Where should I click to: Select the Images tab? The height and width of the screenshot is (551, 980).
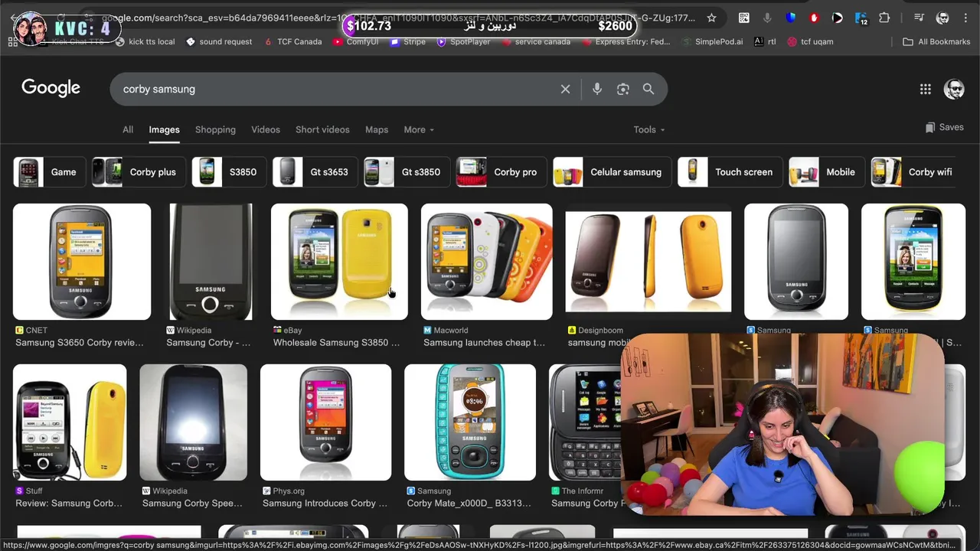(164, 129)
